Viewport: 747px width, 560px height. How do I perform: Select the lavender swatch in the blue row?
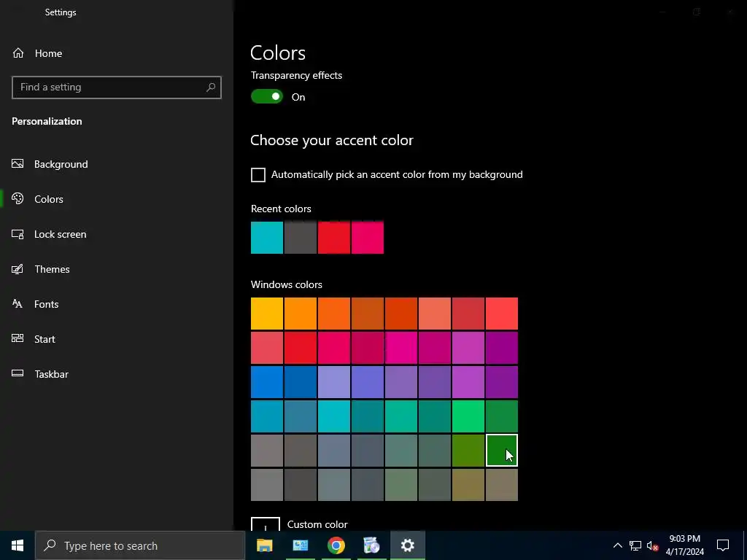(x=334, y=382)
